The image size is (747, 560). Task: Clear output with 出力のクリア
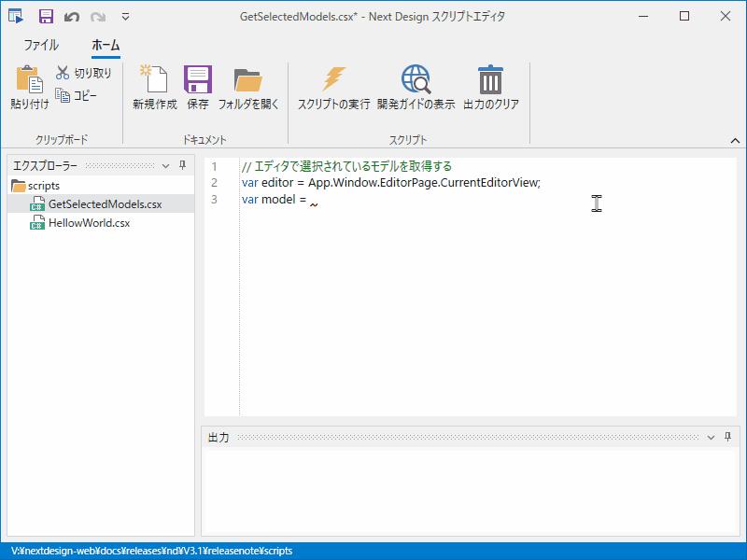point(491,88)
